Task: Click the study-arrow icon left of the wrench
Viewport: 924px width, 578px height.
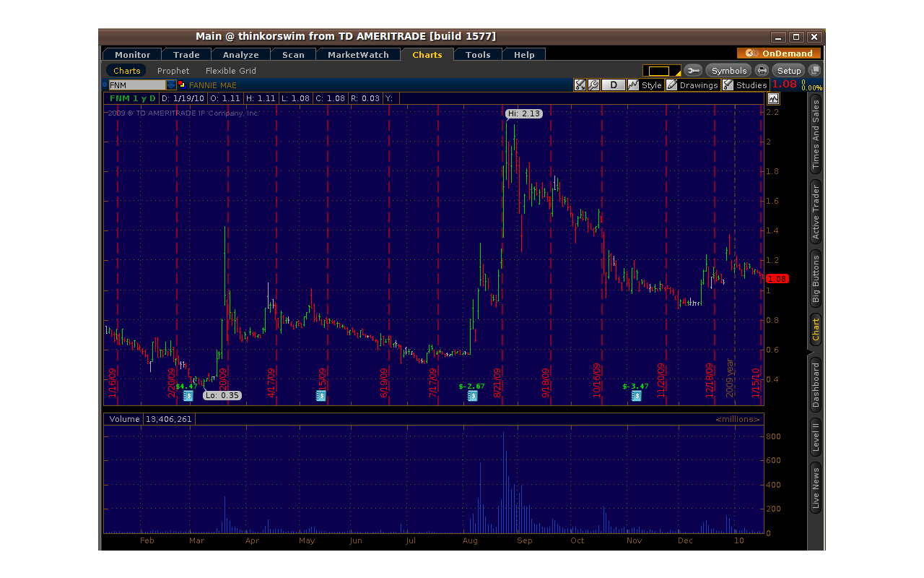Action: [x=580, y=85]
